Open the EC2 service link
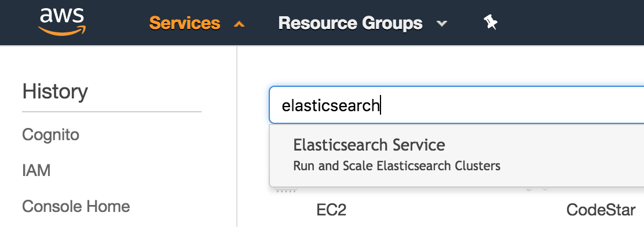 [331, 210]
